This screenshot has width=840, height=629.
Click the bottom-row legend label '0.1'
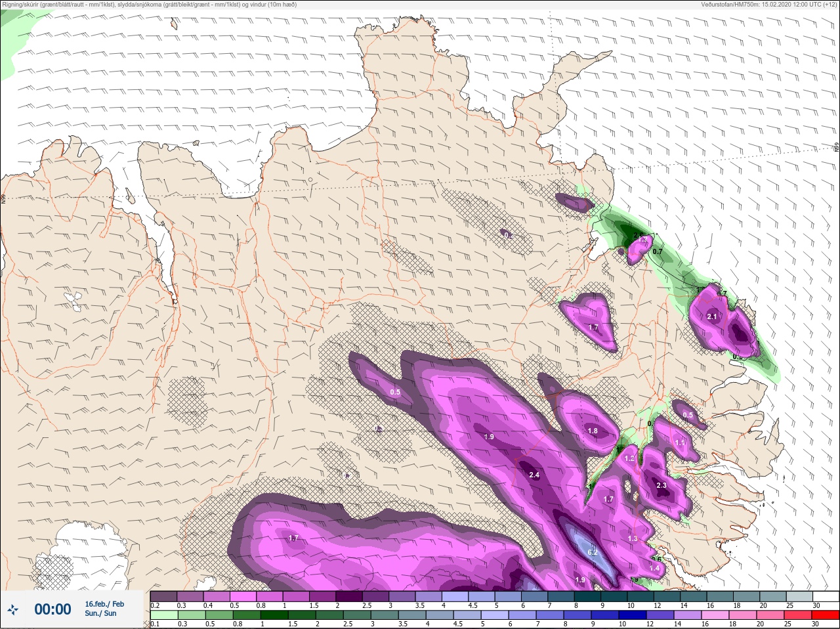coord(155,624)
